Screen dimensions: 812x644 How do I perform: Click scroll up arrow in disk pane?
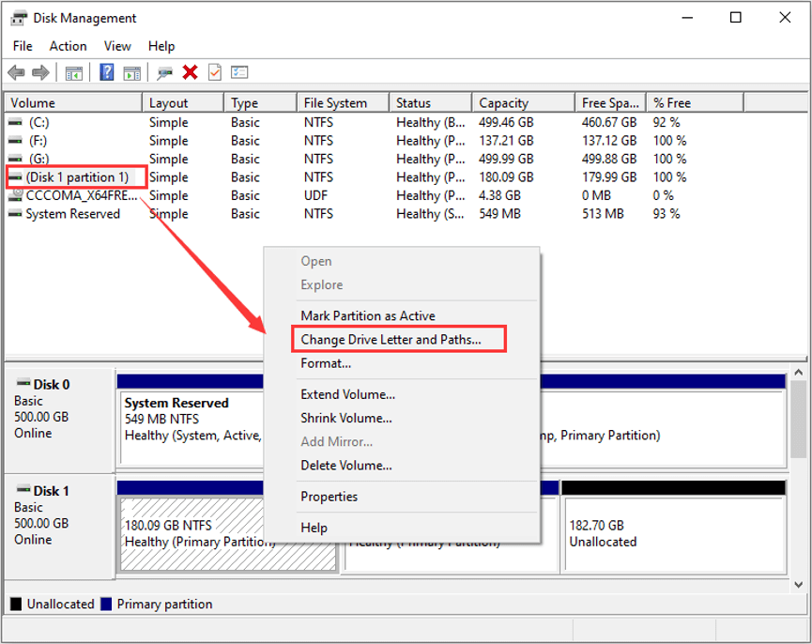[799, 372]
